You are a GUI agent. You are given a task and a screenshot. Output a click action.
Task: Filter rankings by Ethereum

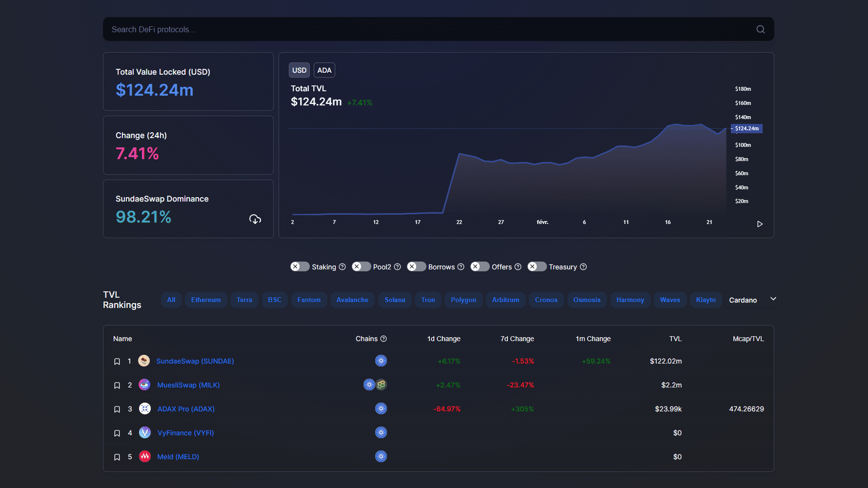point(206,300)
